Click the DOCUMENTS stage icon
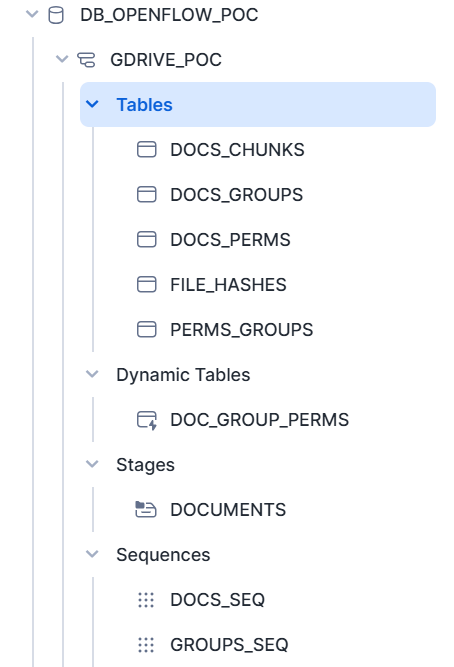454x667 pixels. click(146, 510)
